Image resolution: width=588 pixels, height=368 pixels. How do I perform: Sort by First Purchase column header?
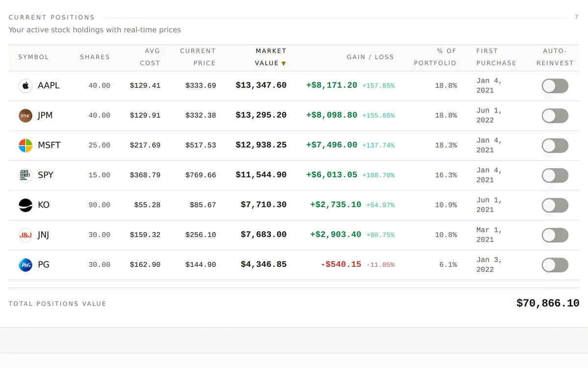click(x=496, y=57)
